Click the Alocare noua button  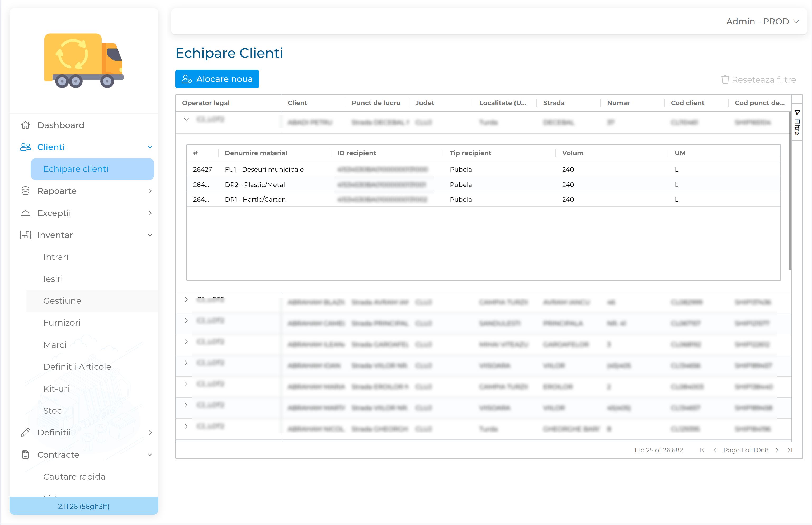(217, 79)
